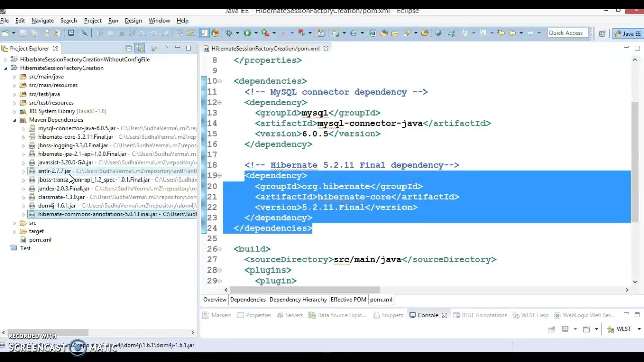Select the Java EE perspective button
Viewport: 644px width, 362px height.
tap(627, 34)
